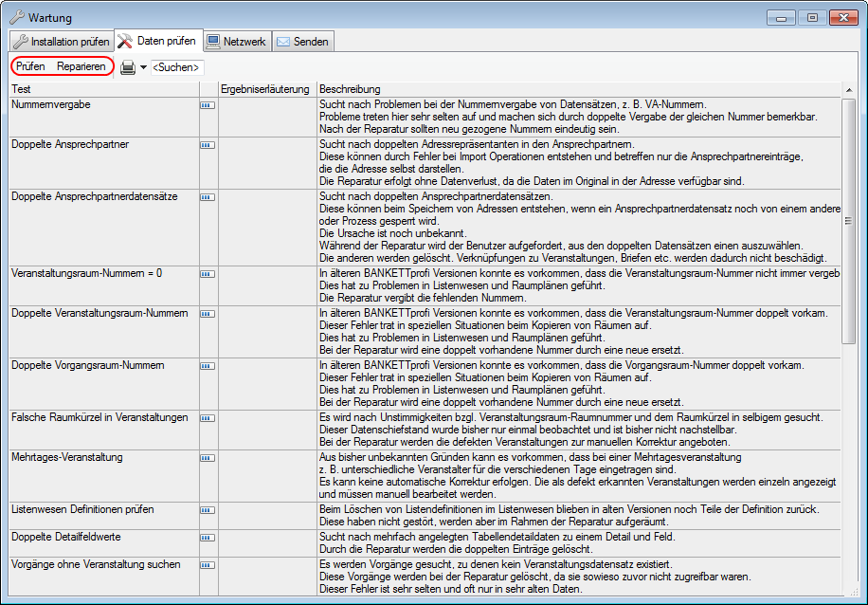Click the Reparieren button

(x=81, y=66)
